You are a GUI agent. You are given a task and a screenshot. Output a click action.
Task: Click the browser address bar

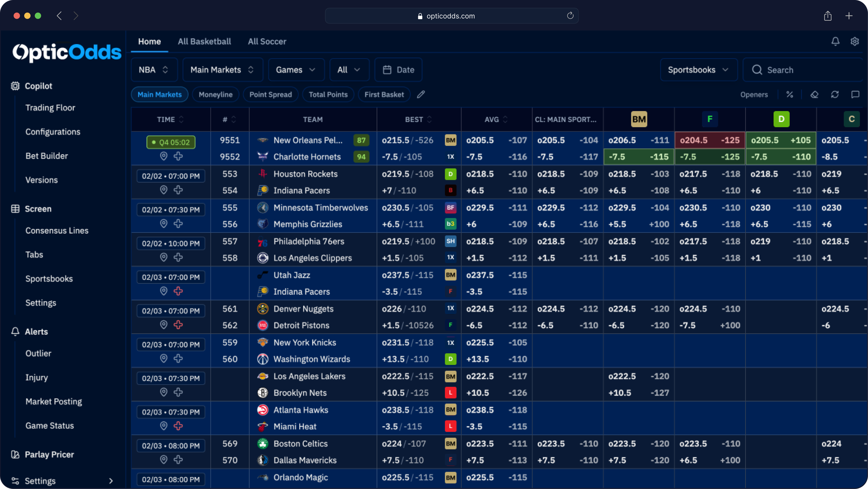tap(452, 16)
